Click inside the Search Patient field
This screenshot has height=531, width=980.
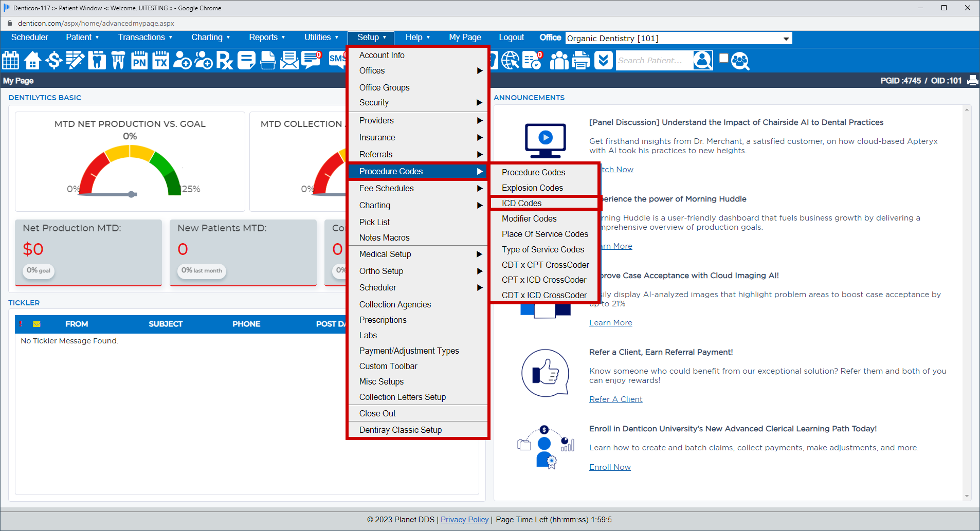(x=653, y=60)
